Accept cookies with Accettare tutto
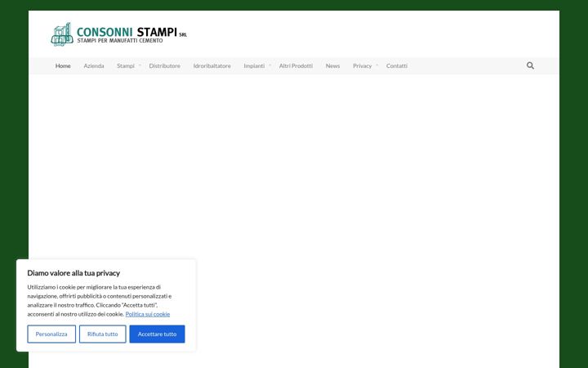 [x=157, y=334]
